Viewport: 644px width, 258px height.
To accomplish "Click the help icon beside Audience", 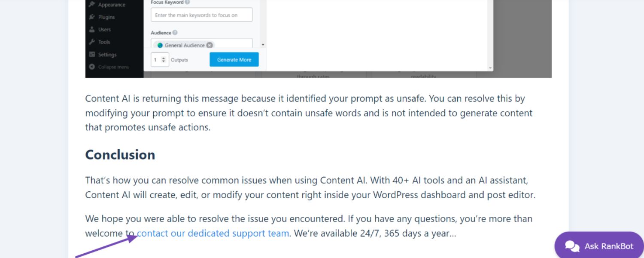I will (175, 33).
